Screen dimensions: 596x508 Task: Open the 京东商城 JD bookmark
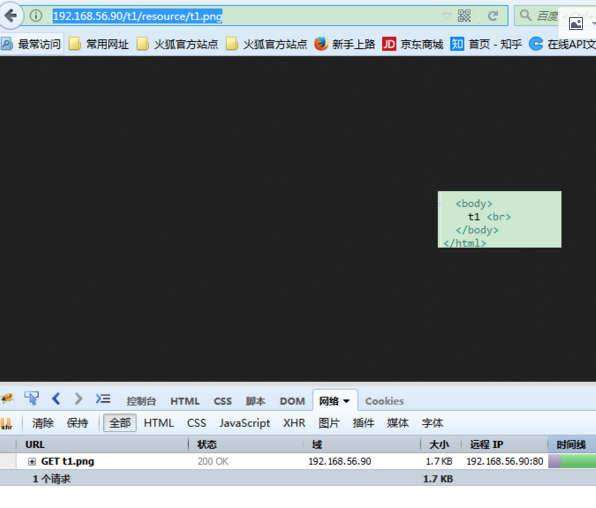pos(413,44)
